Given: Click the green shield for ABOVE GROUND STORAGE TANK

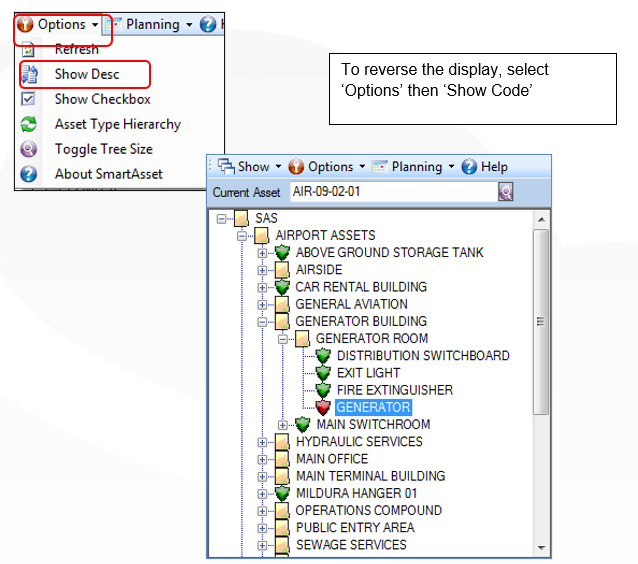Looking at the screenshot, I should click(282, 253).
